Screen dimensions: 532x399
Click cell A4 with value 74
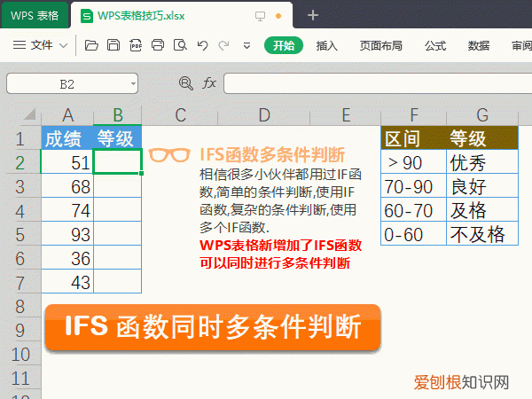coord(67,210)
